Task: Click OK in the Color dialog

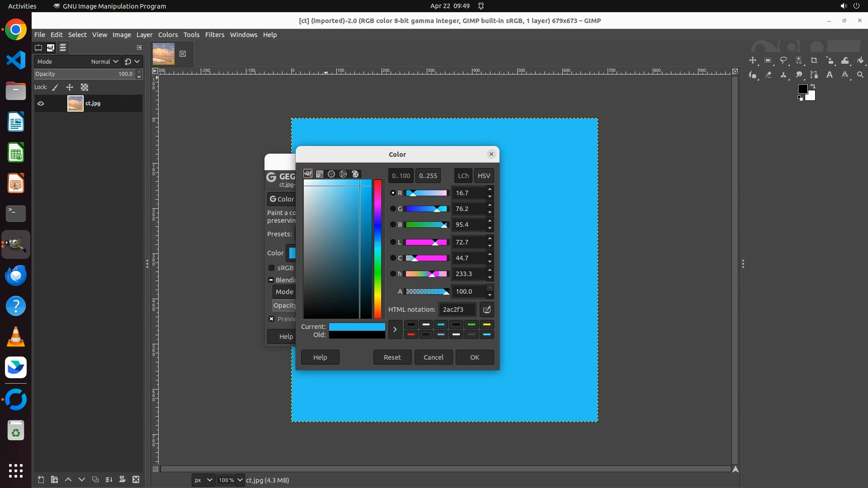Action: click(474, 357)
